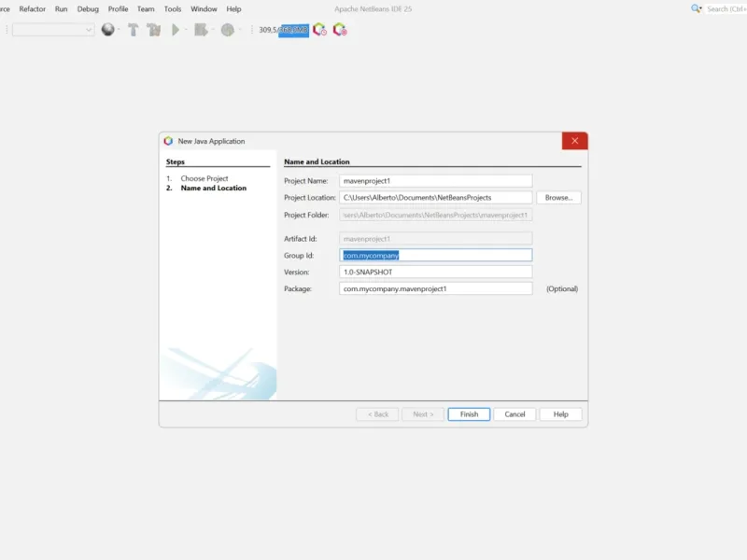Close the New Java Application dialog
The image size is (747, 560).
[574, 141]
